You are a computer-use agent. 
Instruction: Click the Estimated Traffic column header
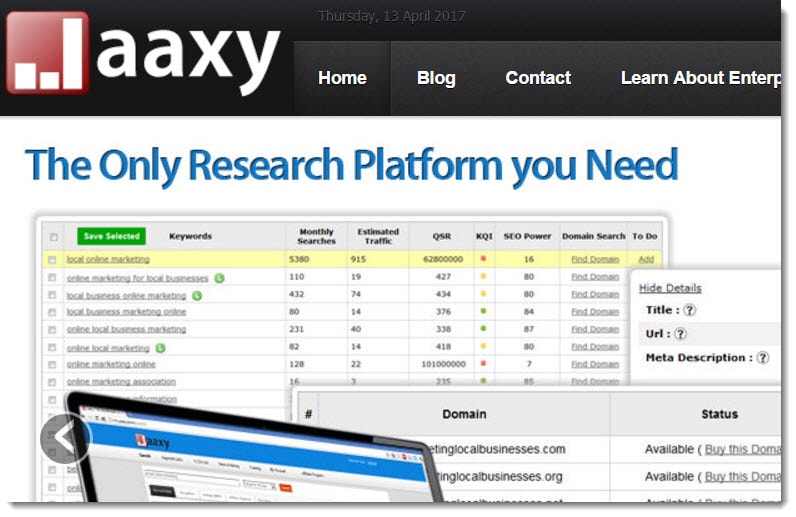378,236
